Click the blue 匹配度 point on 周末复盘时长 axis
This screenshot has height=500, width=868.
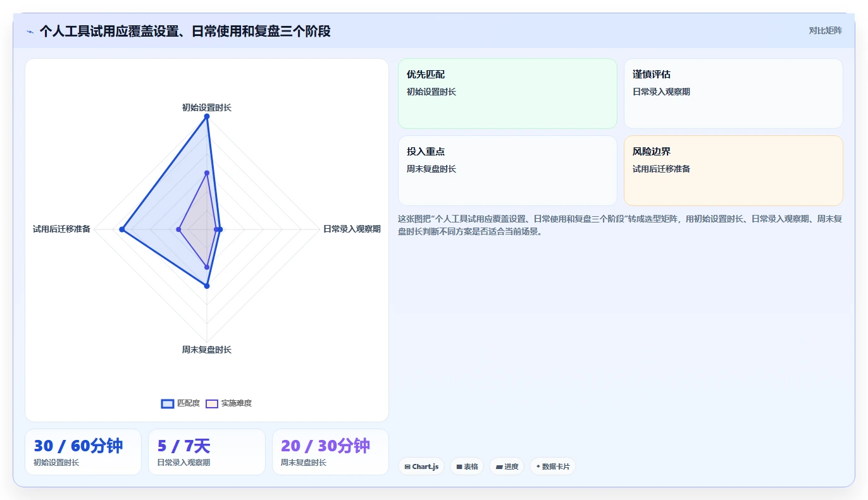(207, 286)
